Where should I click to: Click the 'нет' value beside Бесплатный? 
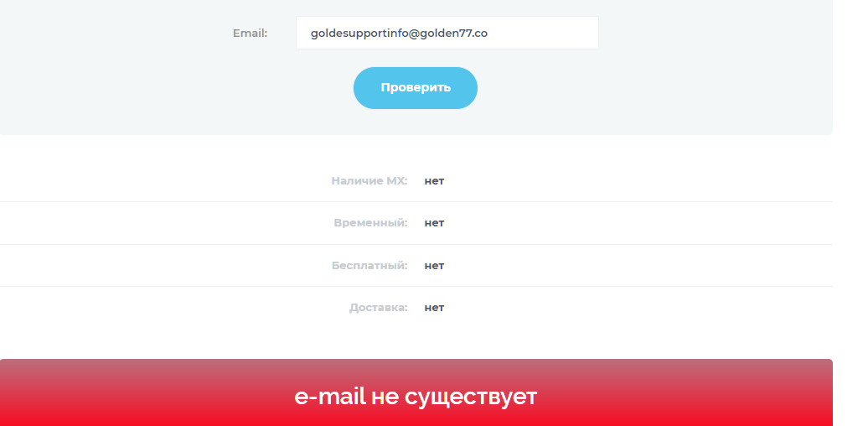(434, 265)
